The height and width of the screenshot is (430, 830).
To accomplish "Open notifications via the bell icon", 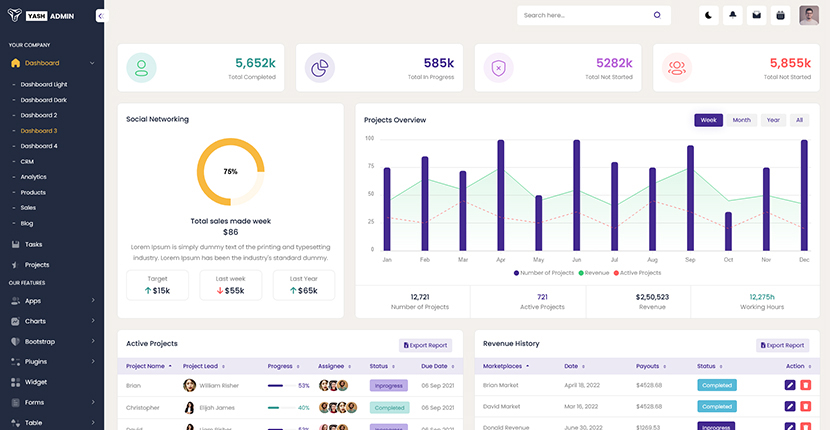I will pos(733,15).
